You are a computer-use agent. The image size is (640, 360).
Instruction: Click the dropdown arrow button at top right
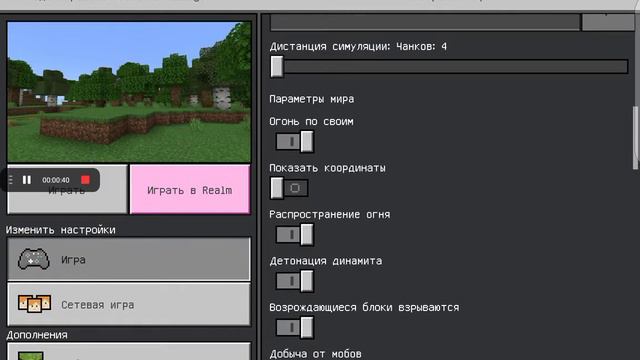[x=608, y=22]
